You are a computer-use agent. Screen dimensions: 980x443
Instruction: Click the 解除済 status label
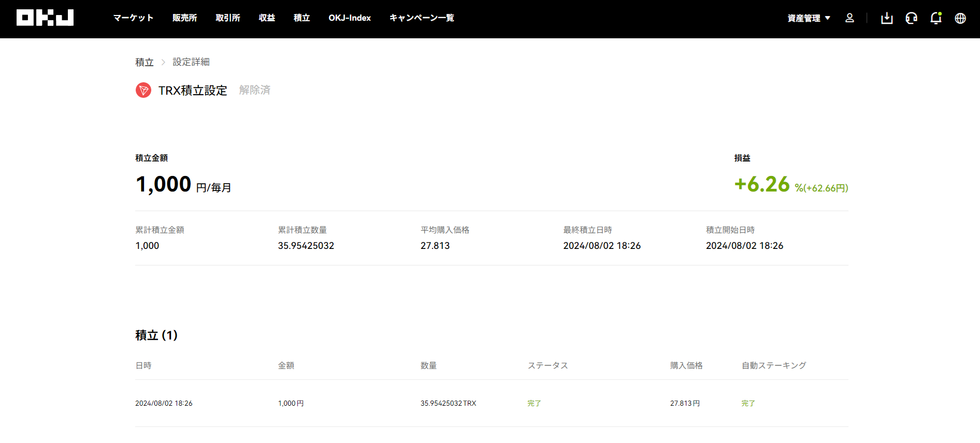[255, 90]
